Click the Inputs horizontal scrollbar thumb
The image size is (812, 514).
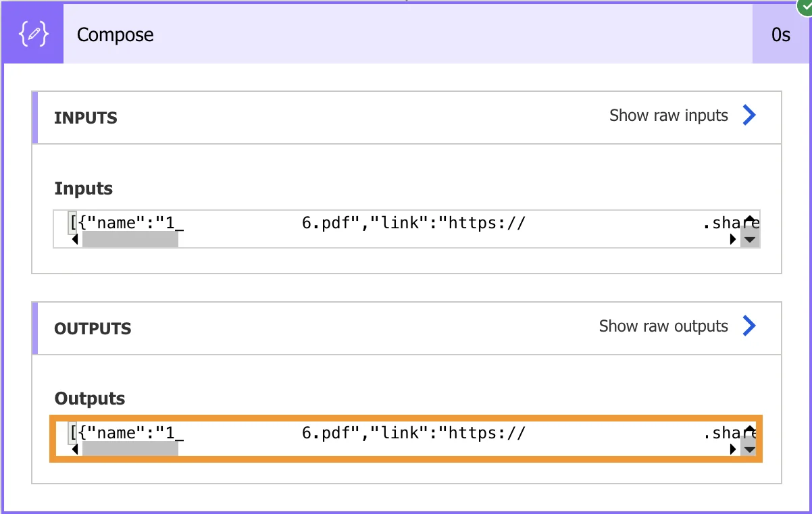coord(130,239)
